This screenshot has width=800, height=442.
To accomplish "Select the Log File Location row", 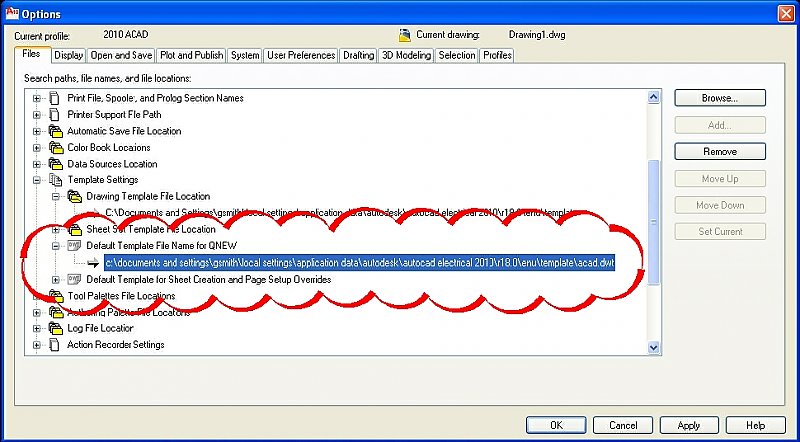I will click(x=101, y=328).
